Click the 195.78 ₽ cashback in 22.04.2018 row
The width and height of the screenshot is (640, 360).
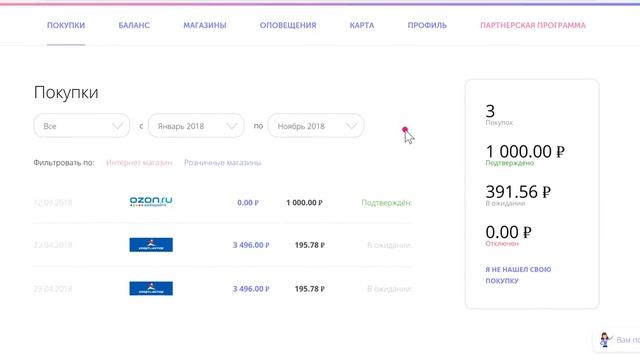(309, 245)
